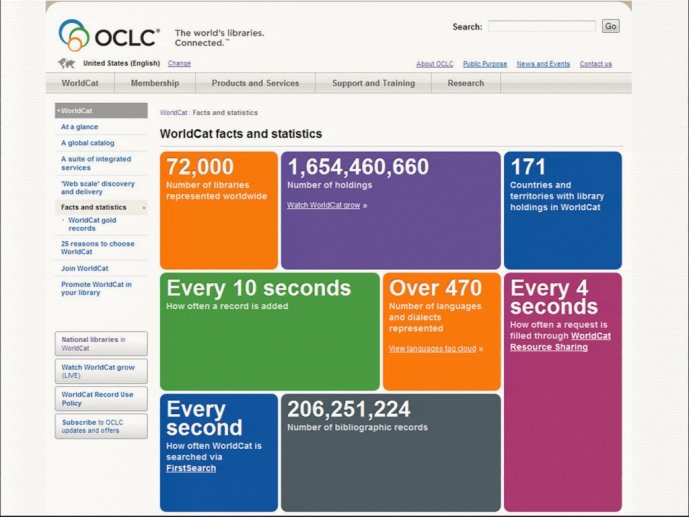Click the 171 countries blue tile

(563, 210)
